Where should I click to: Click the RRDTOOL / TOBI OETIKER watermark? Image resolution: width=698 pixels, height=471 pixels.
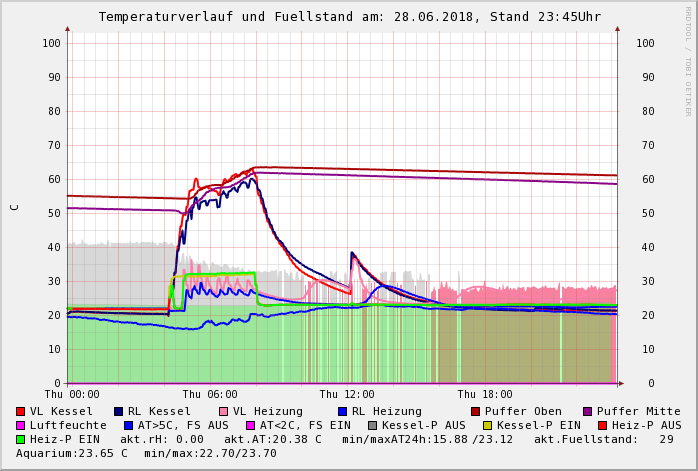tap(688, 60)
